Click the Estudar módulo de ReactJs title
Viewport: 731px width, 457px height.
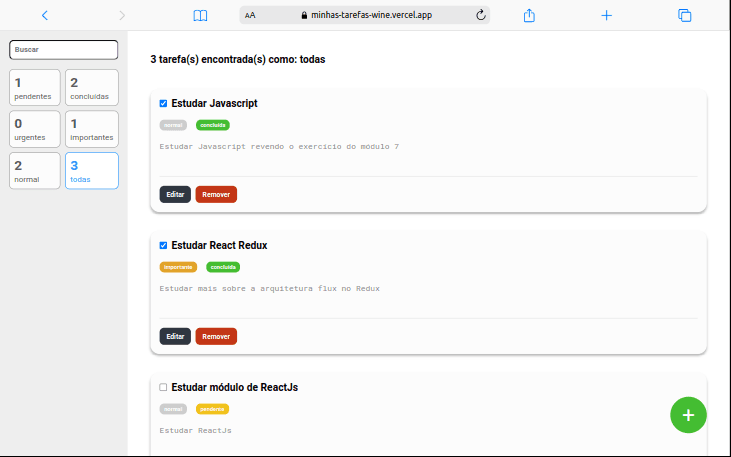pyautogui.click(x=234, y=387)
